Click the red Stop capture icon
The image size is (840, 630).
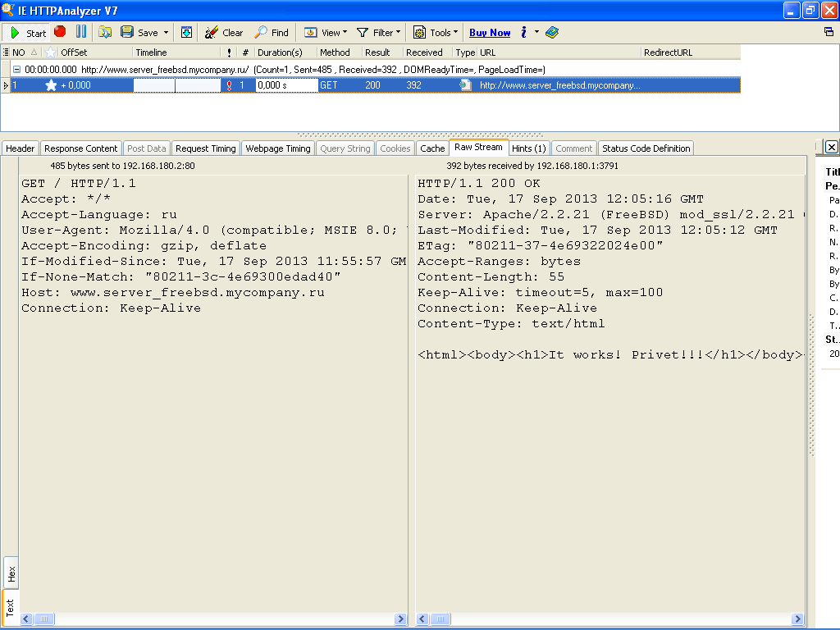(x=60, y=32)
